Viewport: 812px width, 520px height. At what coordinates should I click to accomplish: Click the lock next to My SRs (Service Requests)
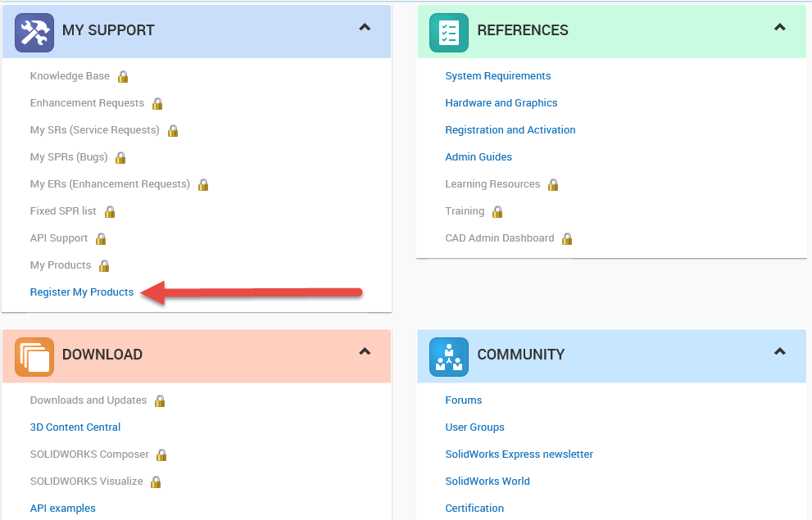pyautogui.click(x=173, y=130)
